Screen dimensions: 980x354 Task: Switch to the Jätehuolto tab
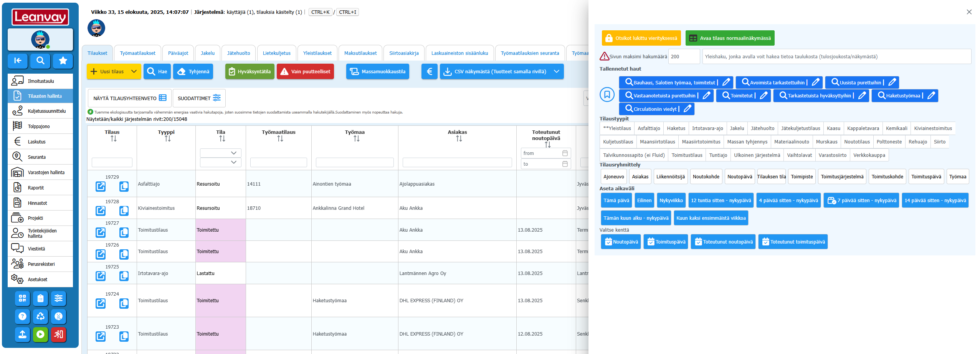[238, 53]
